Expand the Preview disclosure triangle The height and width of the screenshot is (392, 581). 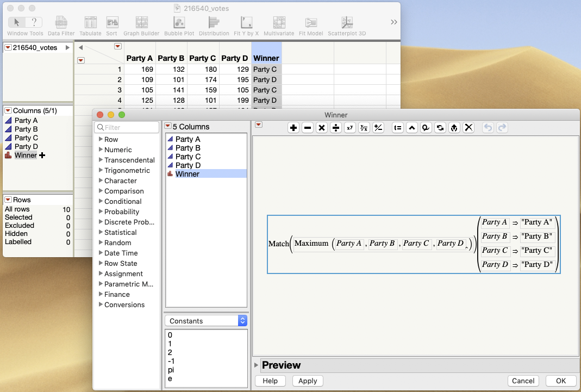click(257, 365)
